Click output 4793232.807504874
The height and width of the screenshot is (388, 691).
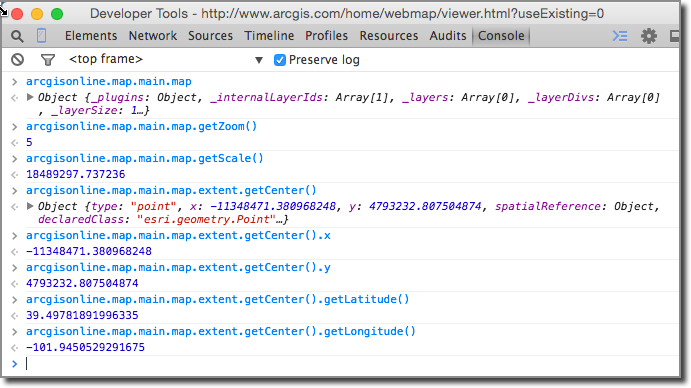coord(82,284)
